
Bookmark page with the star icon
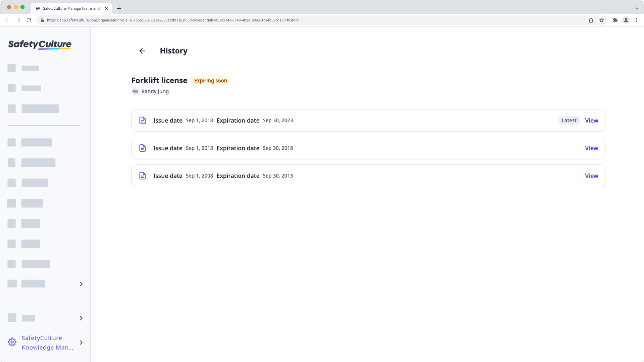click(x=602, y=20)
